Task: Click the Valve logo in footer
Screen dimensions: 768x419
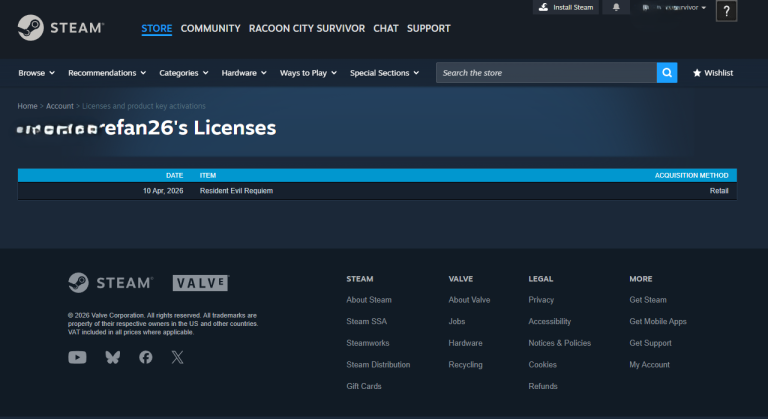Action: click(x=201, y=283)
